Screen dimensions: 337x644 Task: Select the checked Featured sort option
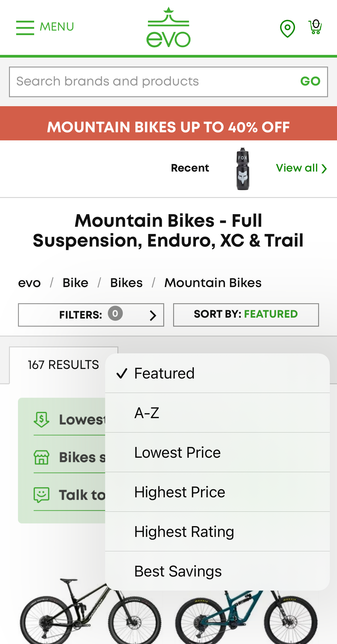(164, 373)
